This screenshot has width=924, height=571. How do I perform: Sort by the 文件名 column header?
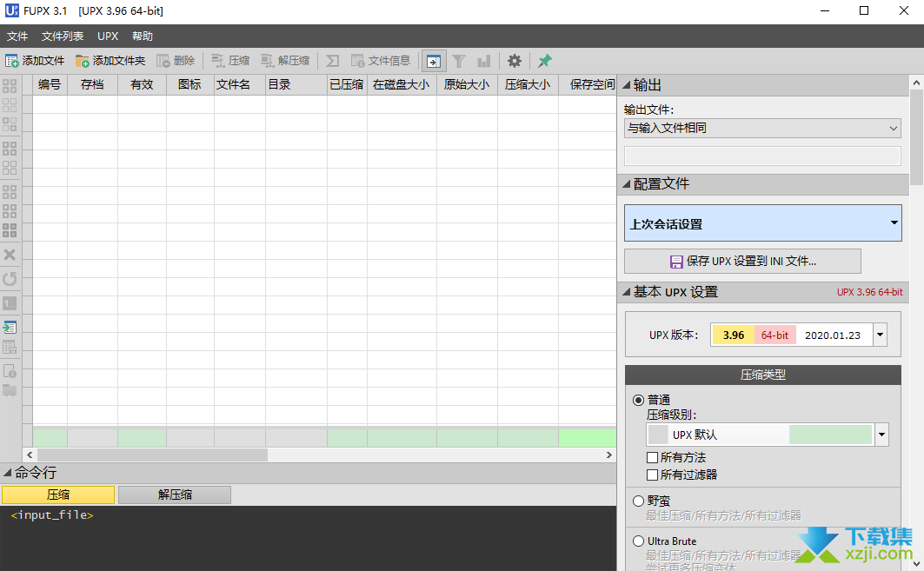tap(239, 85)
